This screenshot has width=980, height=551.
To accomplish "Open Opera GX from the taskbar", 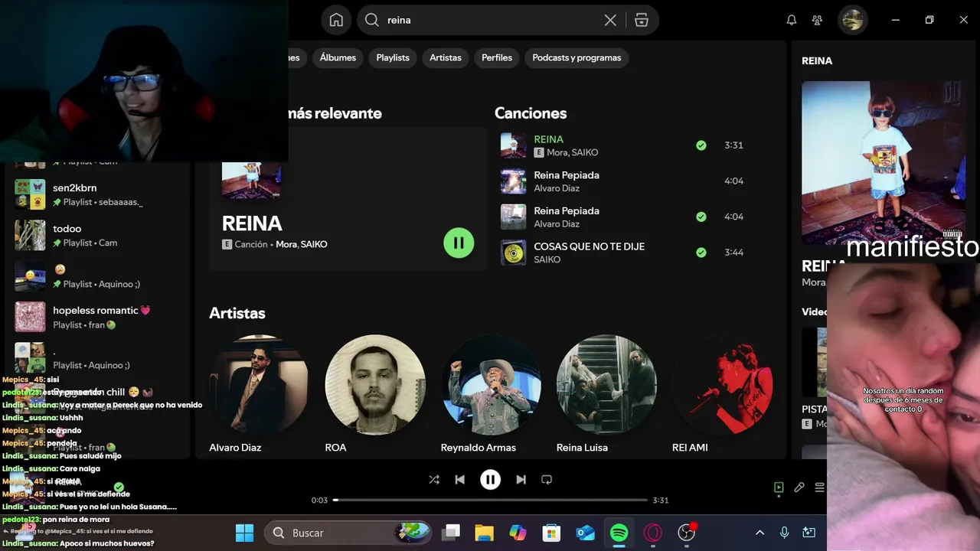I will pyautogui.click(x=653, y=533).
